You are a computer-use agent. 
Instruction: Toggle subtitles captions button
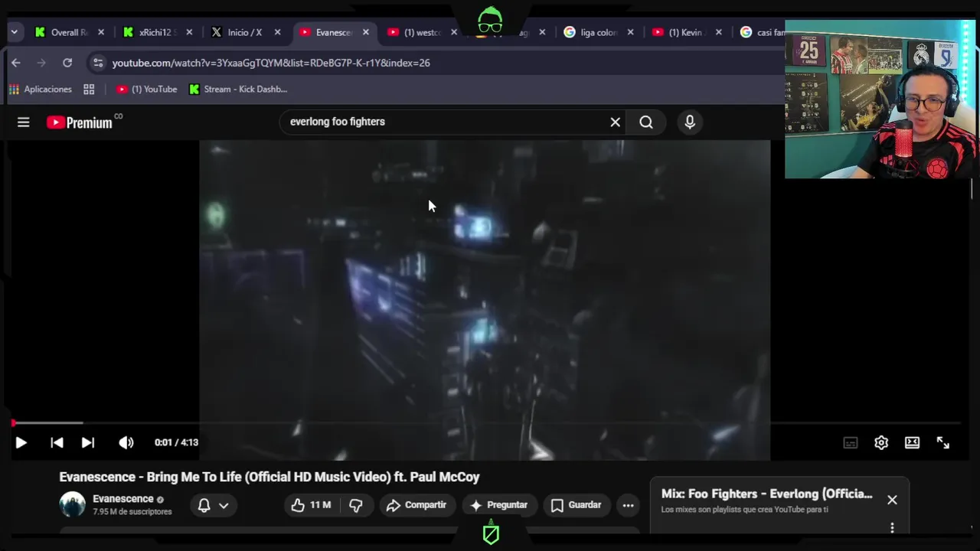coord(851,442)
